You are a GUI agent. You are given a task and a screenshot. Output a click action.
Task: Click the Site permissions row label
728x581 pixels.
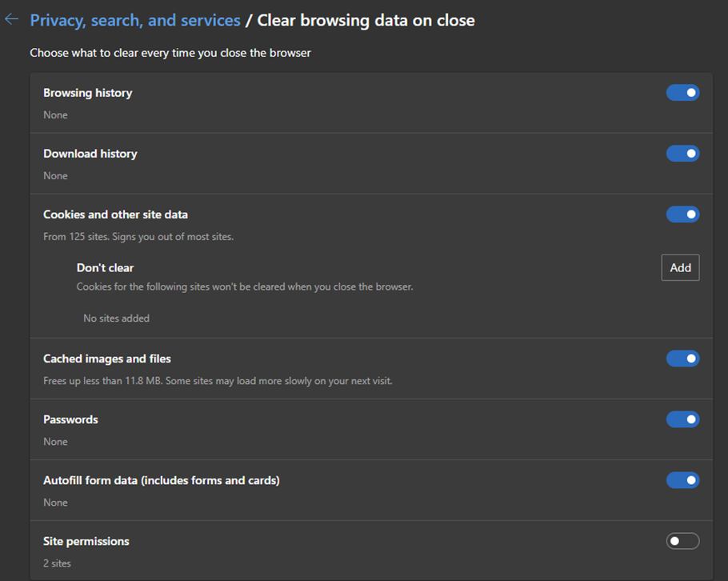[86, 542]
